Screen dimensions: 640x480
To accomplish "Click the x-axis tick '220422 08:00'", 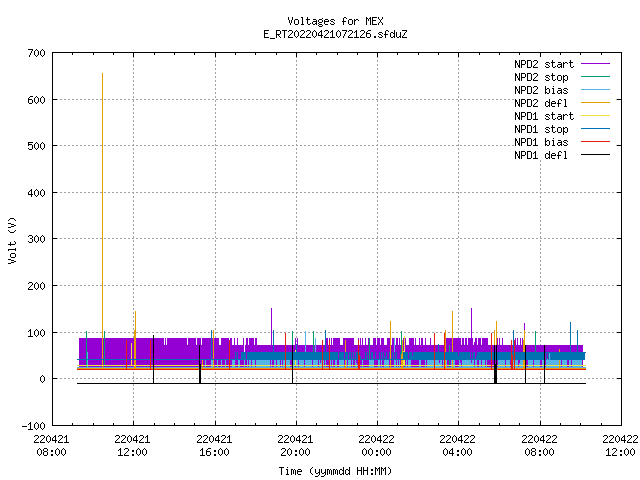I will pos(539,446).
